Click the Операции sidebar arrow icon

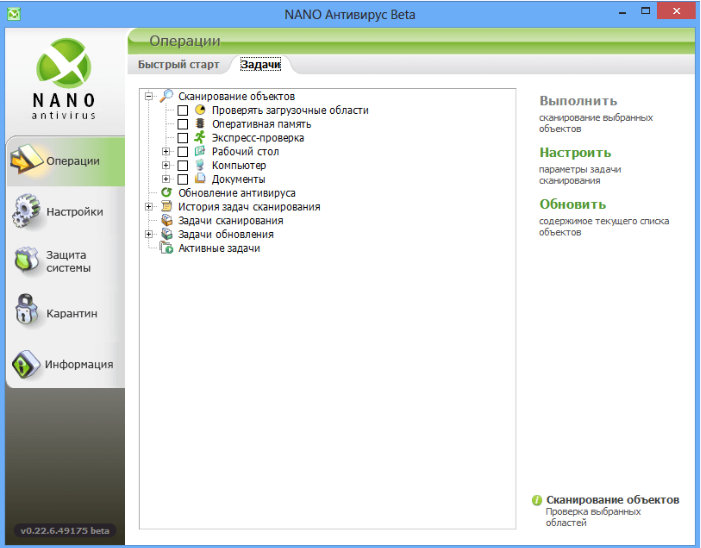point(26,159)
